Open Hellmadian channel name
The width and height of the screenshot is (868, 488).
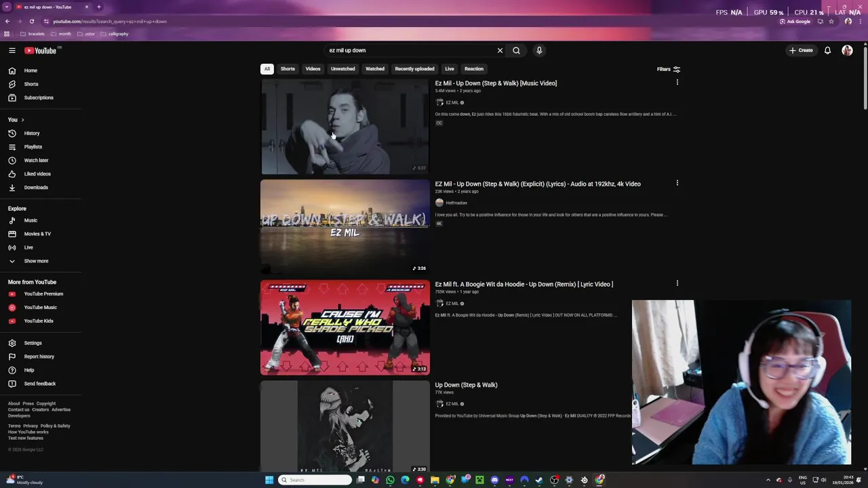point(456,203)
